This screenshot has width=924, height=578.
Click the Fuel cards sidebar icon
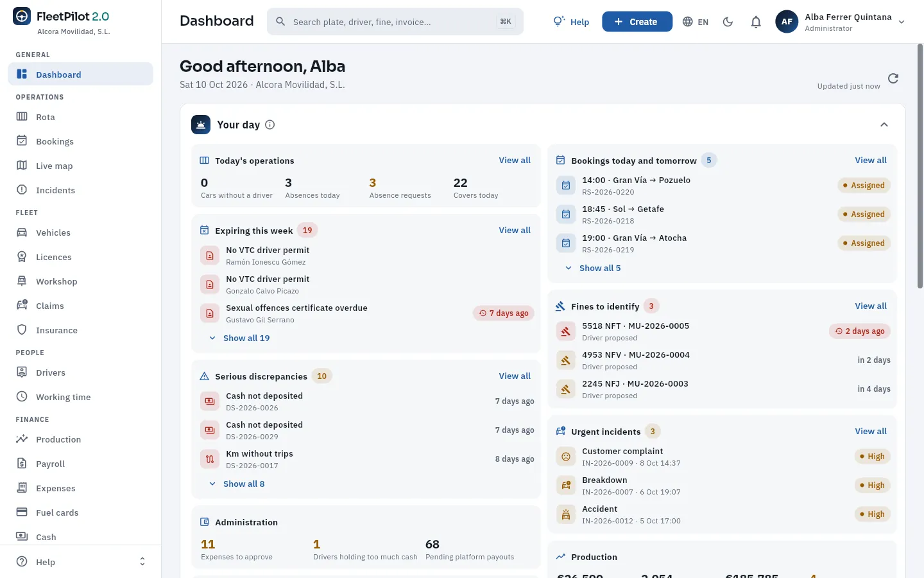pyautogui.click(x=22, y=512)
